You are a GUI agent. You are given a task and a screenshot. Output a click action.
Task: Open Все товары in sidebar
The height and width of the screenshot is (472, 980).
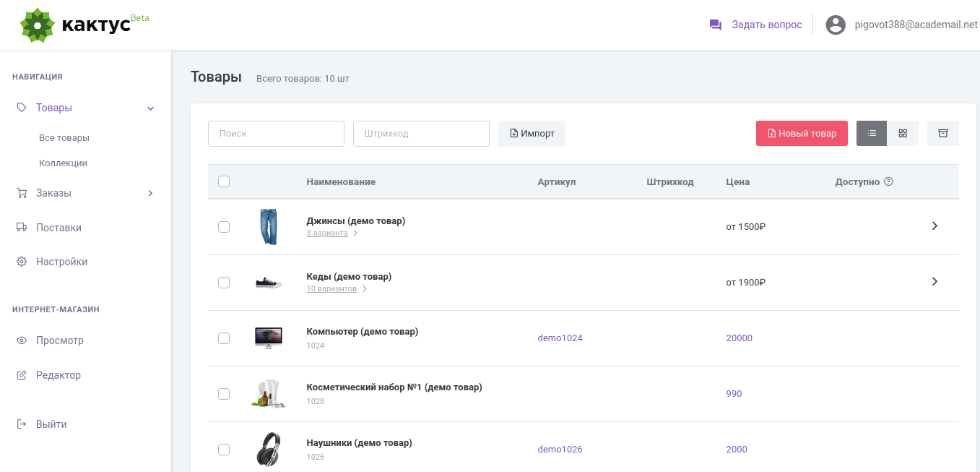64,138
